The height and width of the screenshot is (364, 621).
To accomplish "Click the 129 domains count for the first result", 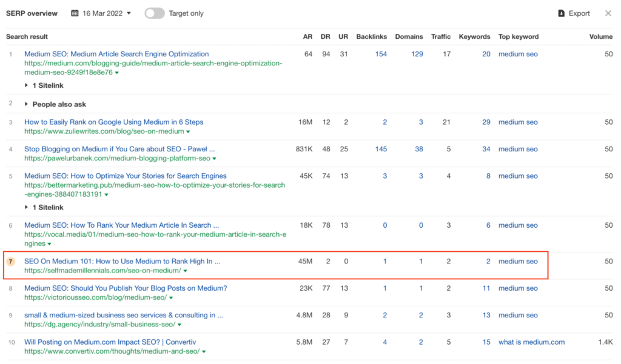I will pos(418,54).
